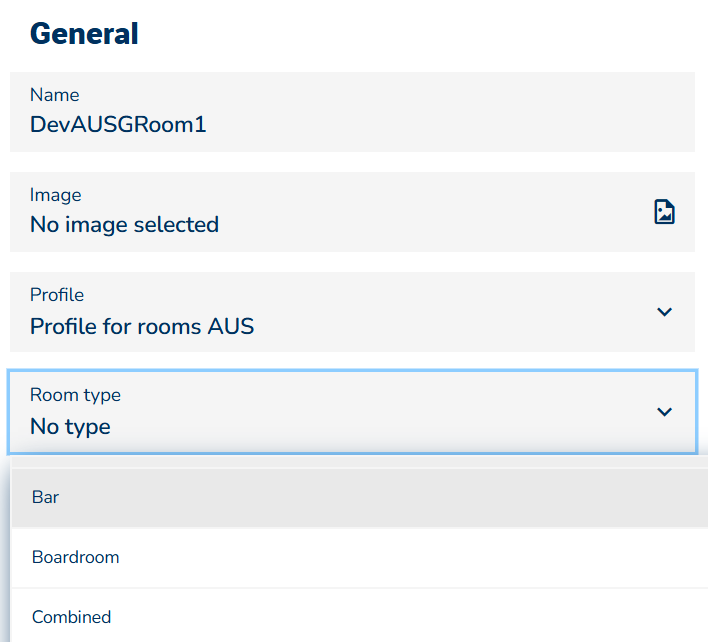The width and height of the screenshot is (708, 642).
Task: Click the Name field label
Action: tap(55, 95)
